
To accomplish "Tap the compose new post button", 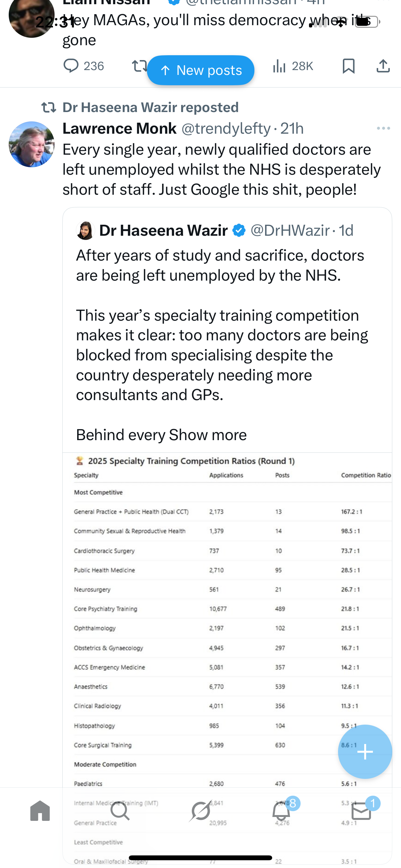I will [x=365, y=751].
